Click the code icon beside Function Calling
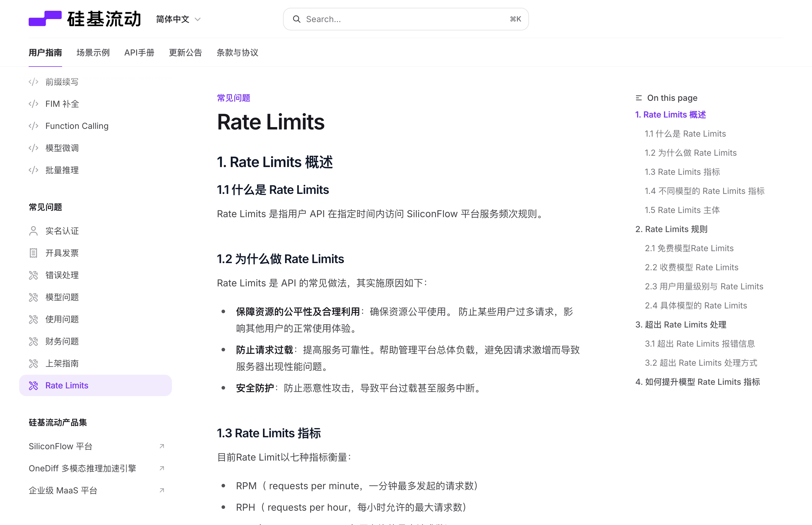The width and height of the screenshot is (812, 525). 33,126
